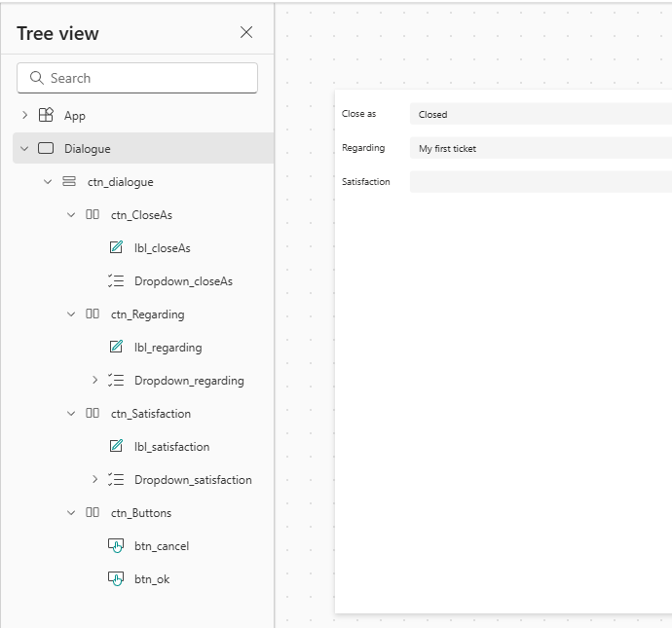
Task: Expand the Dropdown_satisfaction chevron
Action: [x=94, y=479]
